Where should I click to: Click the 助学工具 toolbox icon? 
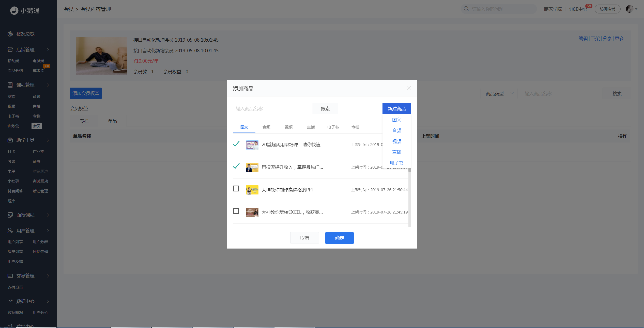10,140
